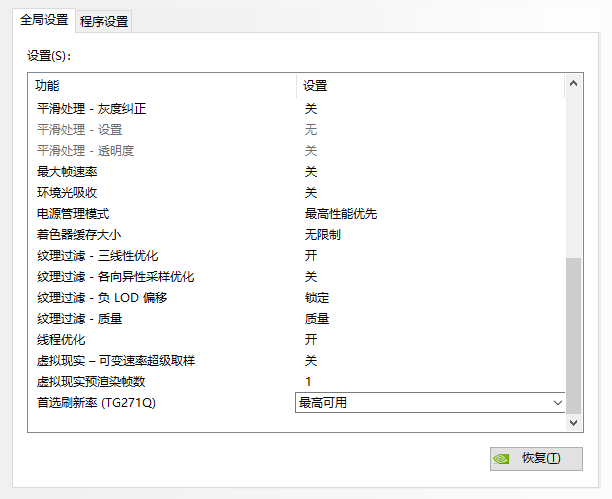Click the NVIDIA logo icon on 恢复 button
The width and height of the screenshot is (612, 499).
(501, 459)
